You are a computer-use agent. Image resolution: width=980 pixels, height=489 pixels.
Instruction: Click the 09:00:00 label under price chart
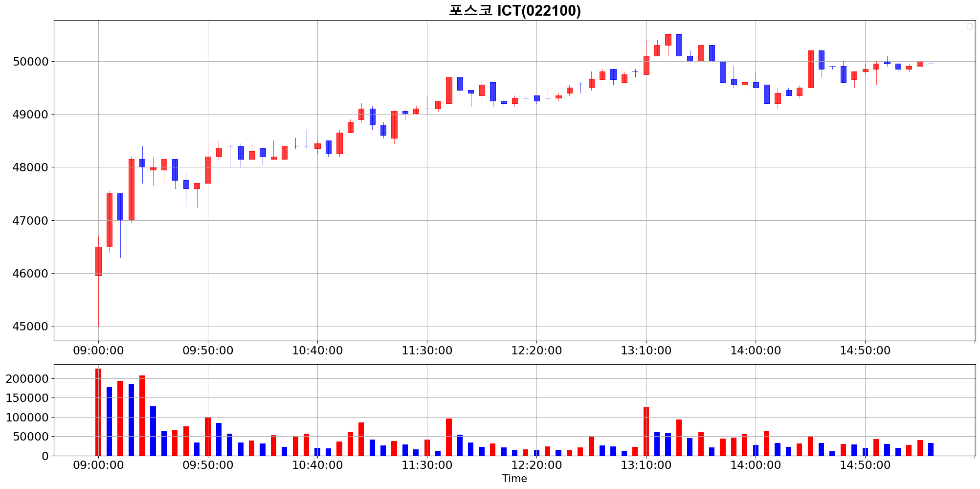(x=98, y=351)
